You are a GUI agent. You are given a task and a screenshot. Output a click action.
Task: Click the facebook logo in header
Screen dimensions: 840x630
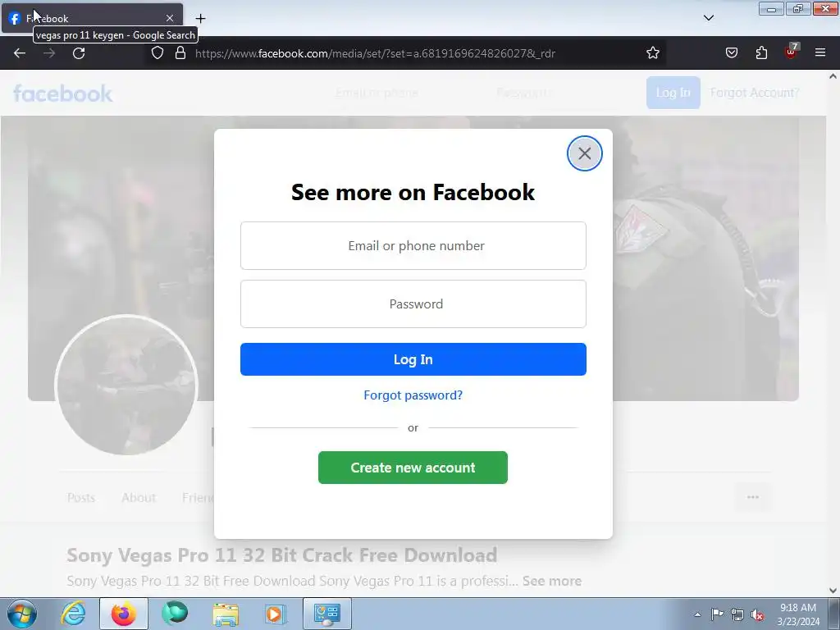click(x=62, y=94)
